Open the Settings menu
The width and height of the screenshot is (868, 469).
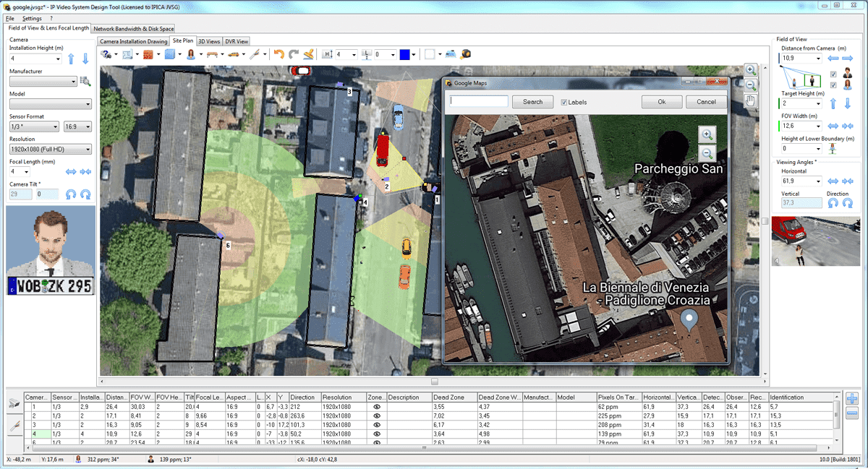32,18
